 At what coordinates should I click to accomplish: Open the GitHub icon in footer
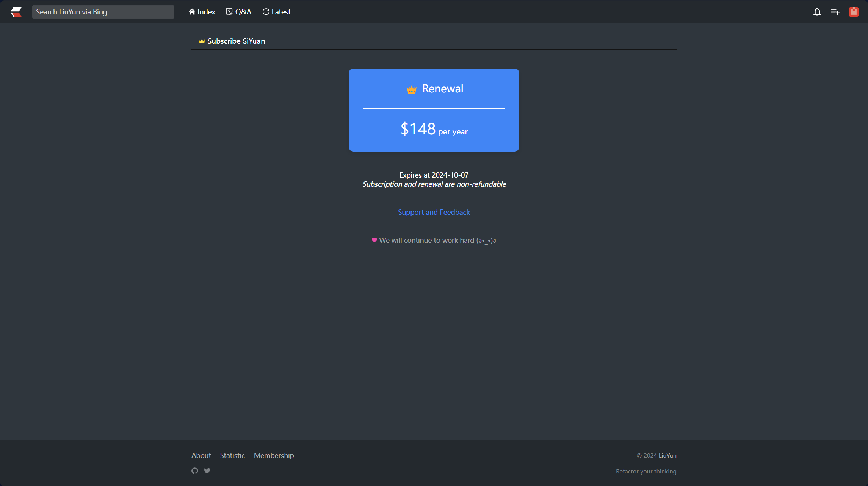pyautogui.click(x=195, y=471)
